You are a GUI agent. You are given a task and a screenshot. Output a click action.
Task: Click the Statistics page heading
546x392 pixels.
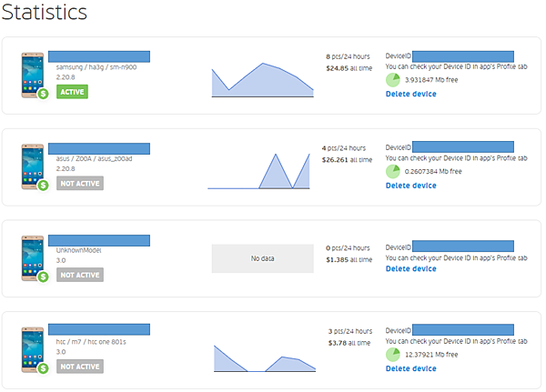point(45,12)
